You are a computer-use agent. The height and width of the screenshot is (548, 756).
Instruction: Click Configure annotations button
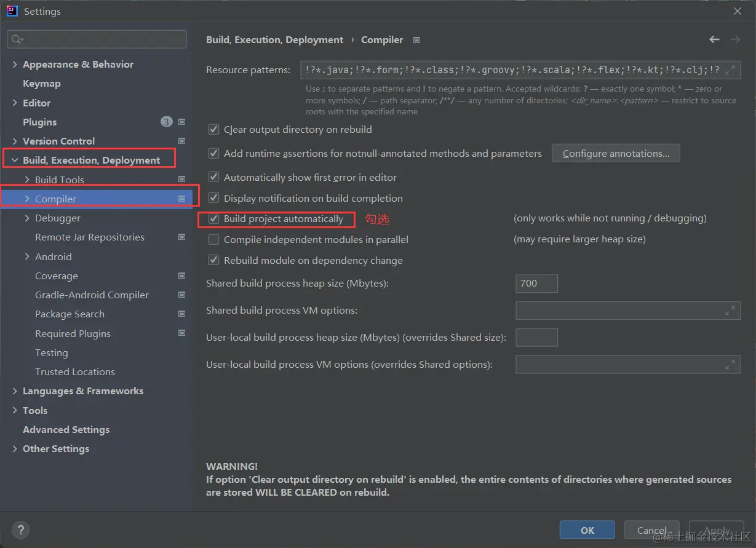pos(616,154)
